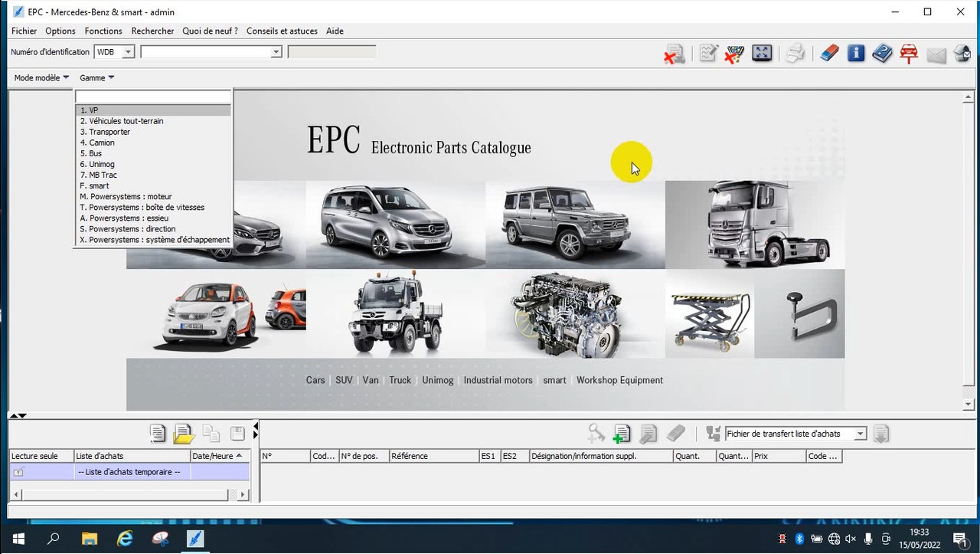980x554 pixels.
Task: Launch Internet Explorer from taskbar
Action: (x=124, y=539)
